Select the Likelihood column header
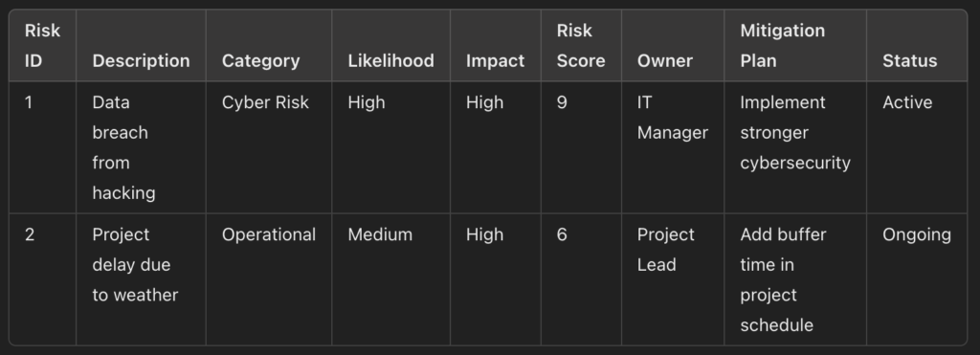 pos(391,46)
